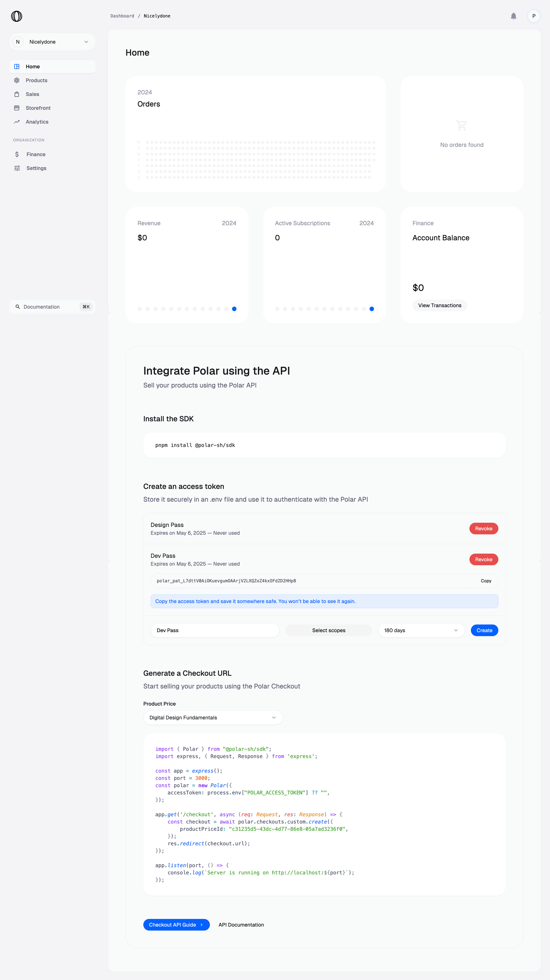
Task: Open the Finance section
Action: coord(36,154)
